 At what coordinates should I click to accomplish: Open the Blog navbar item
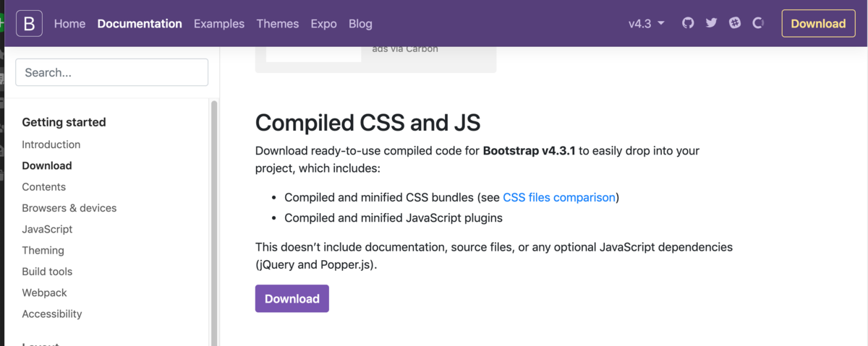point(360,24)
